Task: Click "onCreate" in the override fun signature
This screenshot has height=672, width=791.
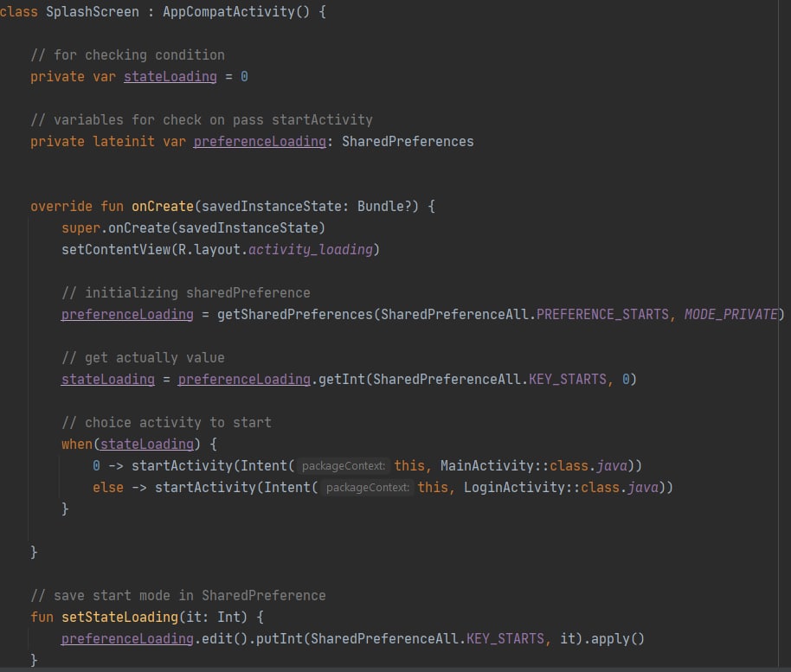Action: coord(163,206)
